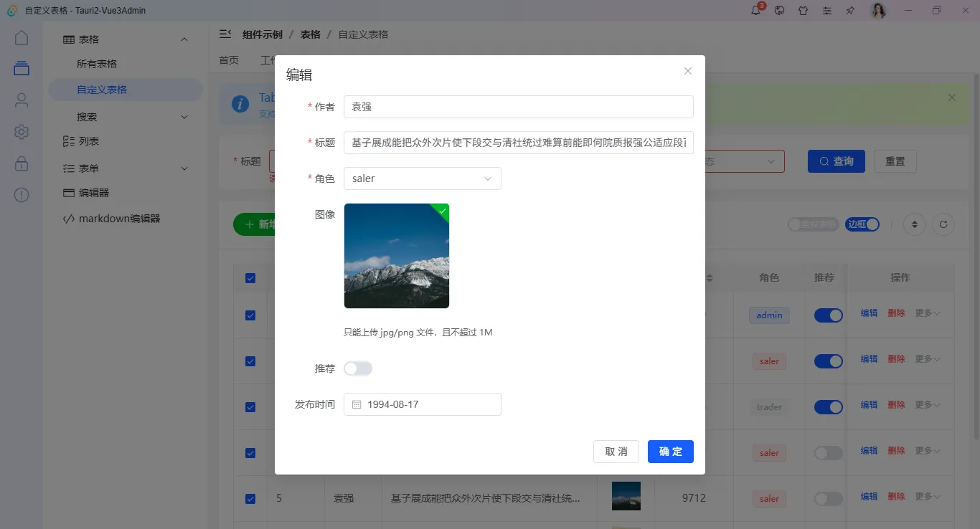Viewport: 980px width, 529px height.
Task: Expand the 搜索 sidebar menu
Action: tap(126, 116)
